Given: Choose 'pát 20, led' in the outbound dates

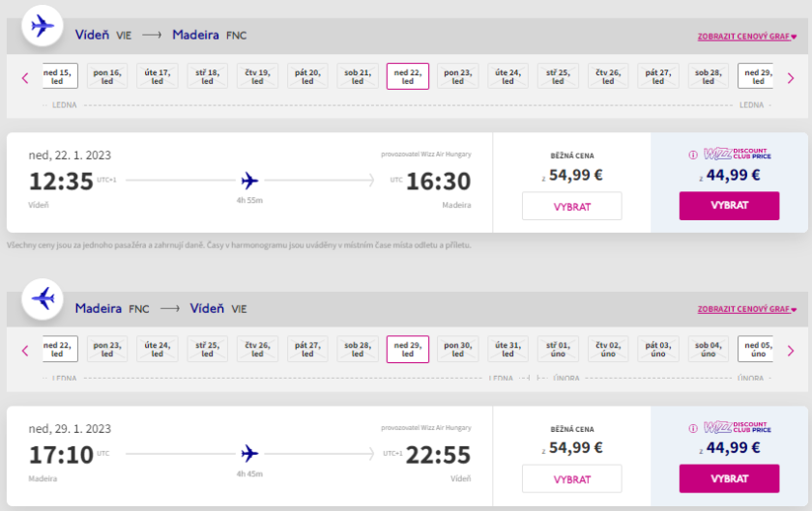Looking at the screenshot, I should 307,76.
